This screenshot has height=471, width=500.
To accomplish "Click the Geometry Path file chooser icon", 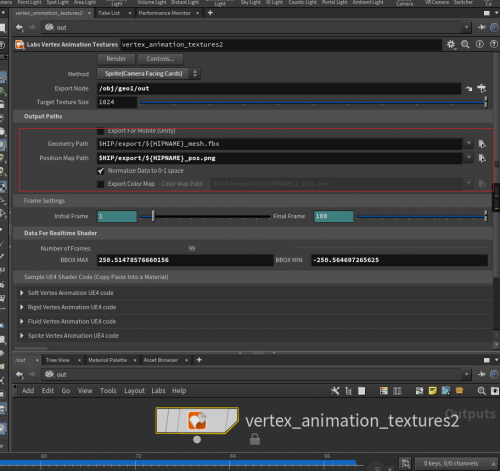I will pyautogui.click(x=482, y=144).
